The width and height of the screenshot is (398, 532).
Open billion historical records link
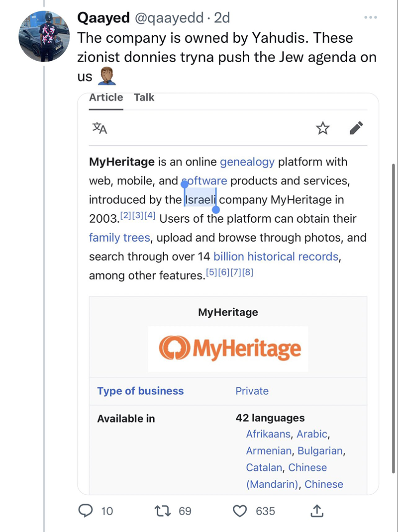pos(276,257)
